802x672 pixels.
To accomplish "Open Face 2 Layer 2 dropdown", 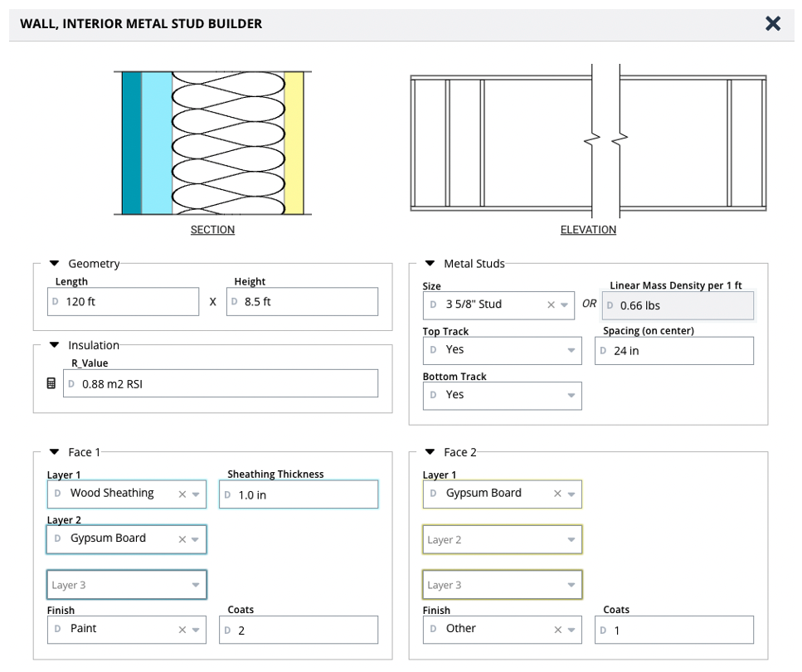I will click(x=502, y=540).
